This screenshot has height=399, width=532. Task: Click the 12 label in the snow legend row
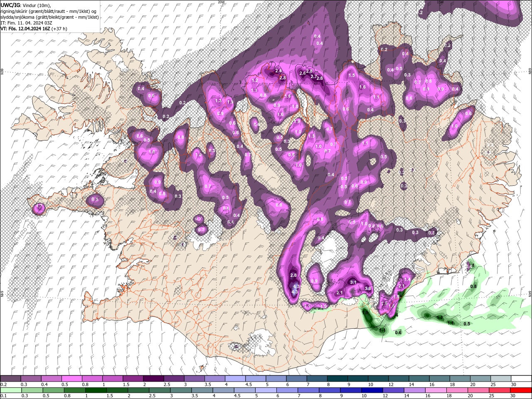tap(391, 384)
